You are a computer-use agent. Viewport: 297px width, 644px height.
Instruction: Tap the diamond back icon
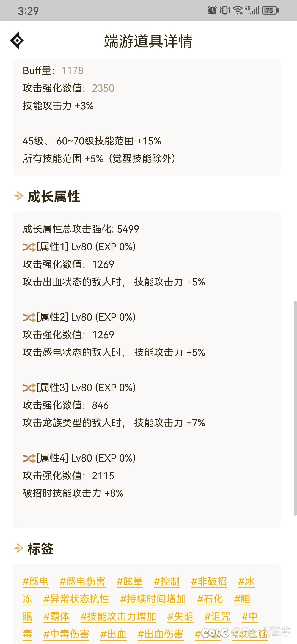(17, 41)
